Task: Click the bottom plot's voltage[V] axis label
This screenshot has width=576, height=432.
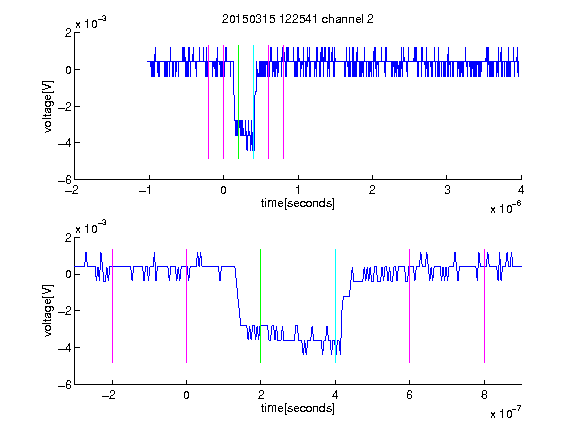Action: (48, 310)
